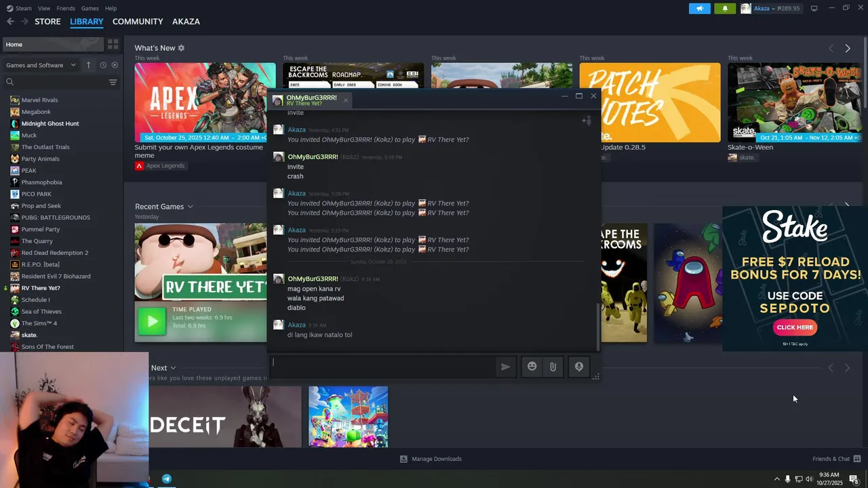Open Friends & Chat
Screen dimensions: 868x488
836,459
